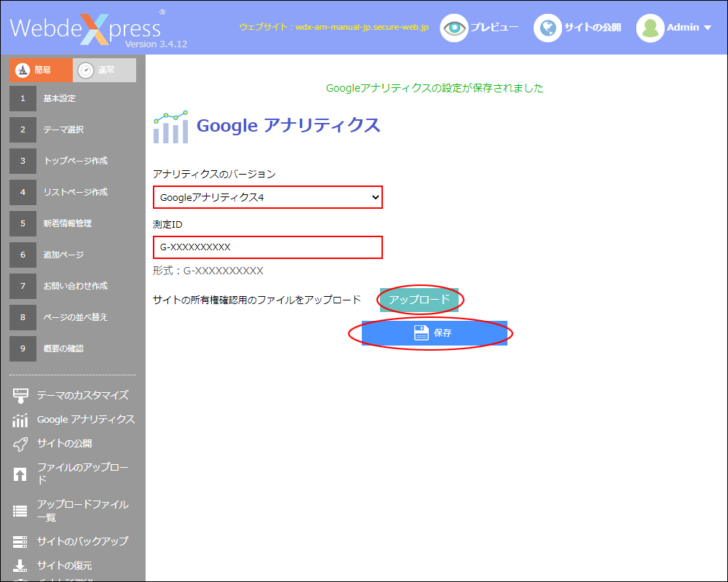Click the number 7 step box
This screenshot has width=728, height=582.
pyautogui.click(x=23, y=286)
